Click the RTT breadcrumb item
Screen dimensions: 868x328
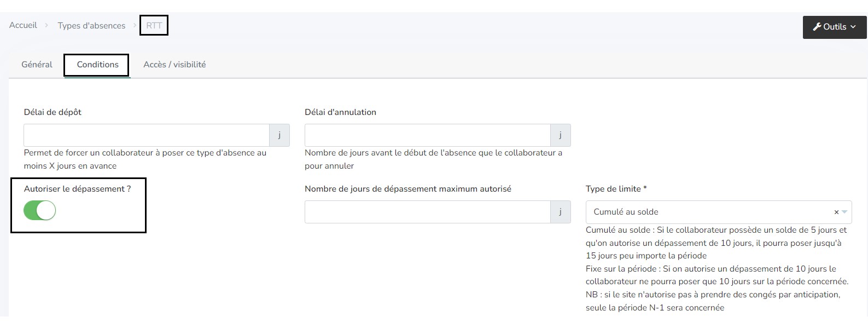click(154, 26)
